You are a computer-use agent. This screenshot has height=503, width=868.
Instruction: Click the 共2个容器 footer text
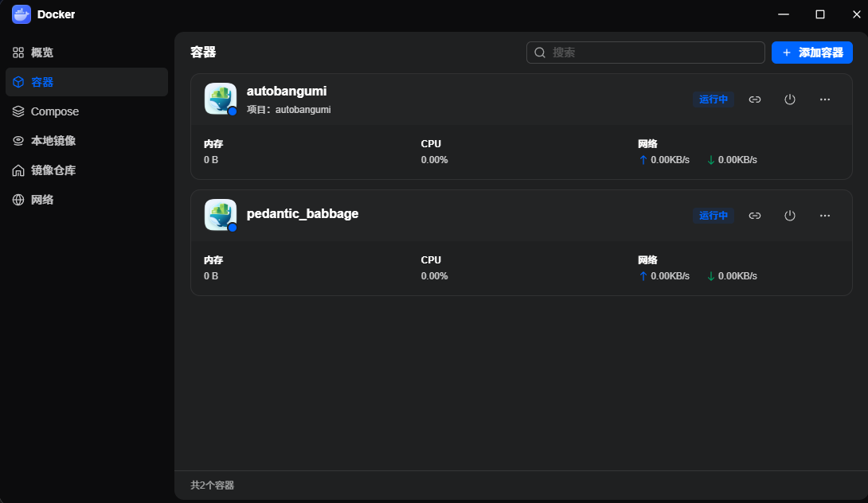pyautogui.click(x=213, y=485)
